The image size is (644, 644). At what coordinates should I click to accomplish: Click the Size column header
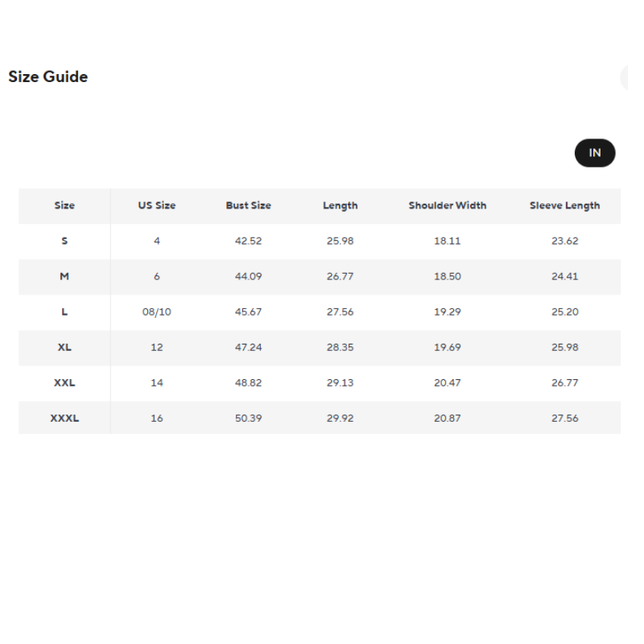(x=64, y=205)
